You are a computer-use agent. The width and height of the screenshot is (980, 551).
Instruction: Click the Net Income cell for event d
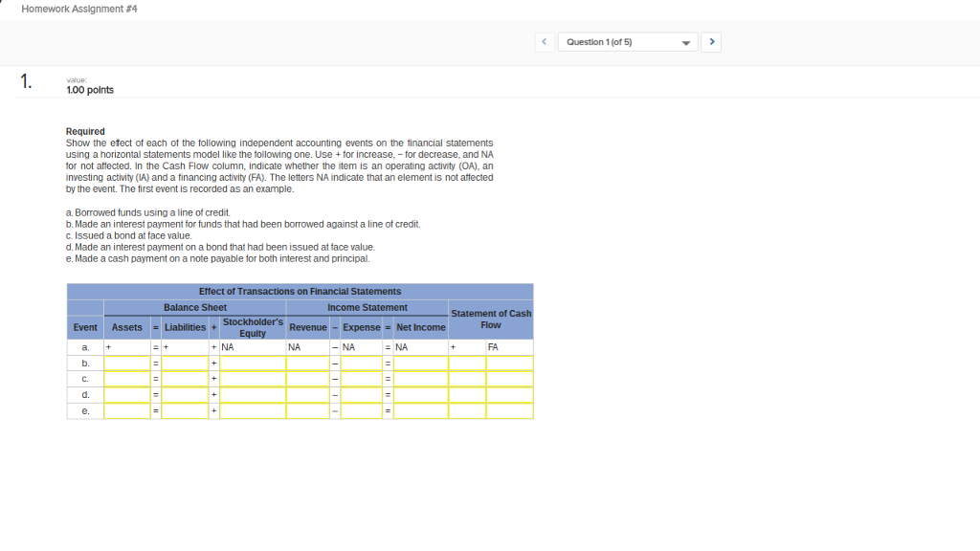coord(421,395)
